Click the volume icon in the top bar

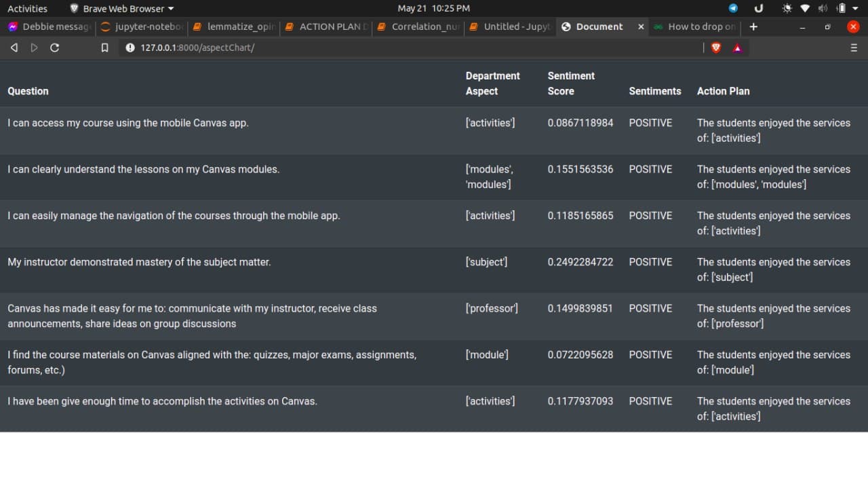tap(823, 8)
